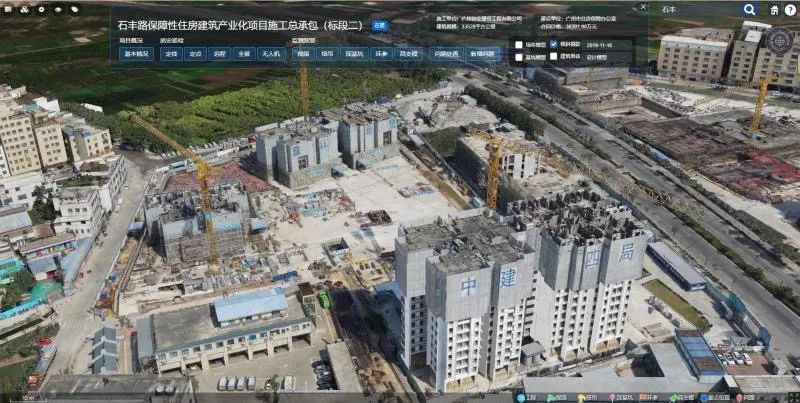Click the 新增问题 button

[x=482, y=54]
